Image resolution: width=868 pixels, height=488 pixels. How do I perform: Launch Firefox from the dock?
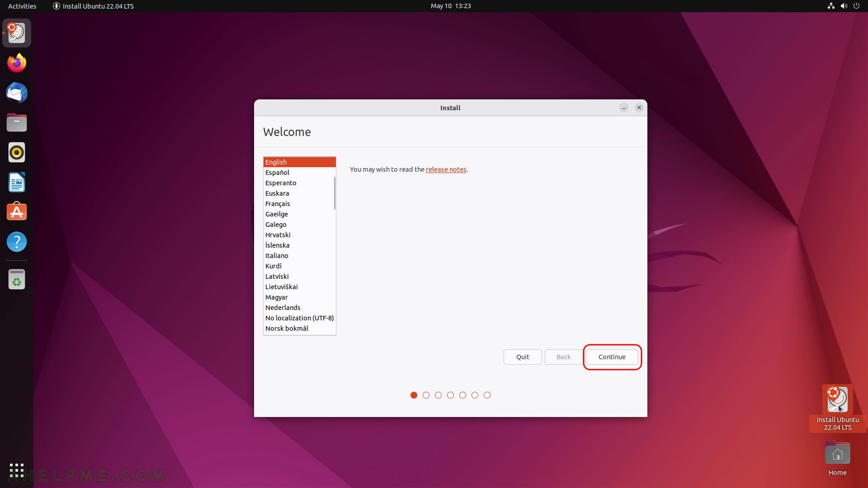(17, 63)
